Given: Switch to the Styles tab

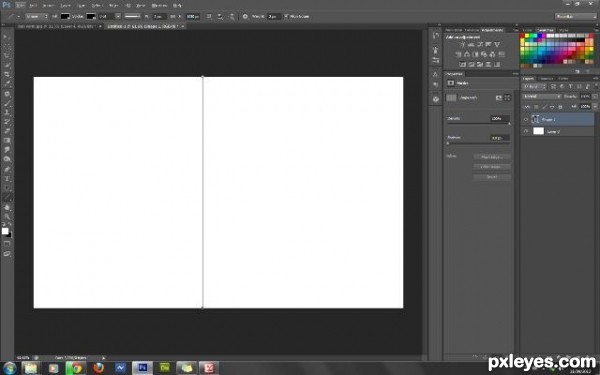Looking at the screenshot, I should pyautogui.click(x=563, y=30).
